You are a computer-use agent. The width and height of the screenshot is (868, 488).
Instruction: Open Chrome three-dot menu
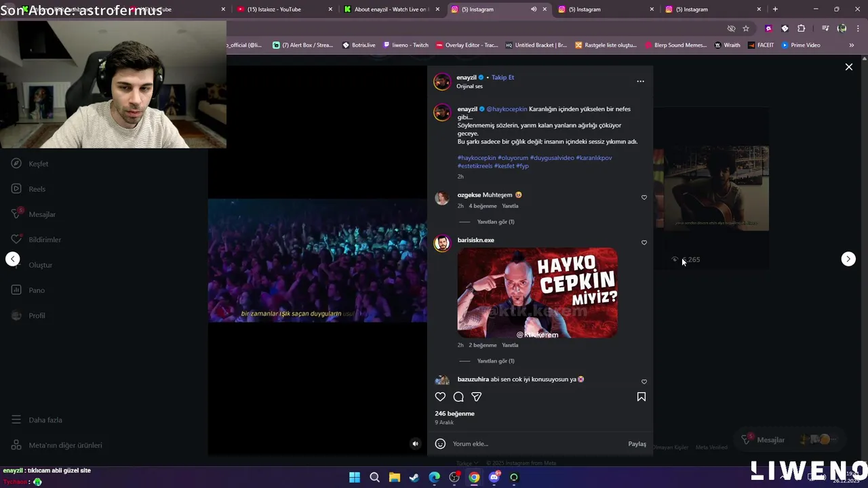point(858,28)
